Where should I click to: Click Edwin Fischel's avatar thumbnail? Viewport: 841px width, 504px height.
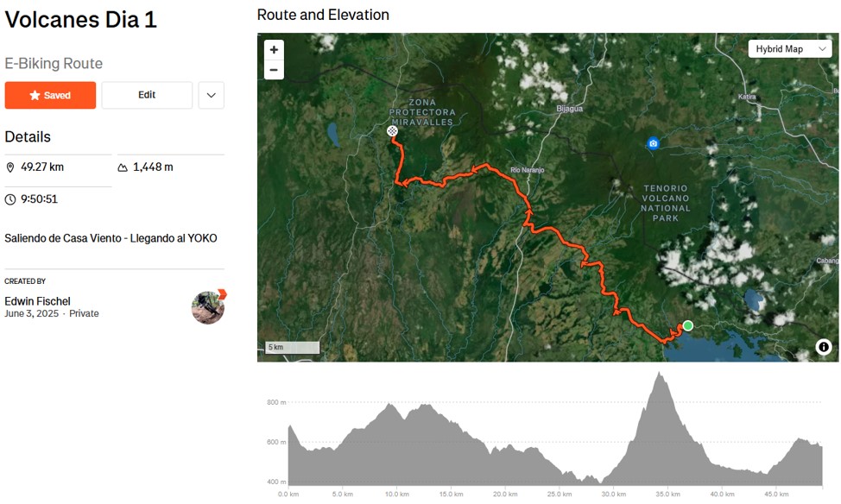(208, 307)
